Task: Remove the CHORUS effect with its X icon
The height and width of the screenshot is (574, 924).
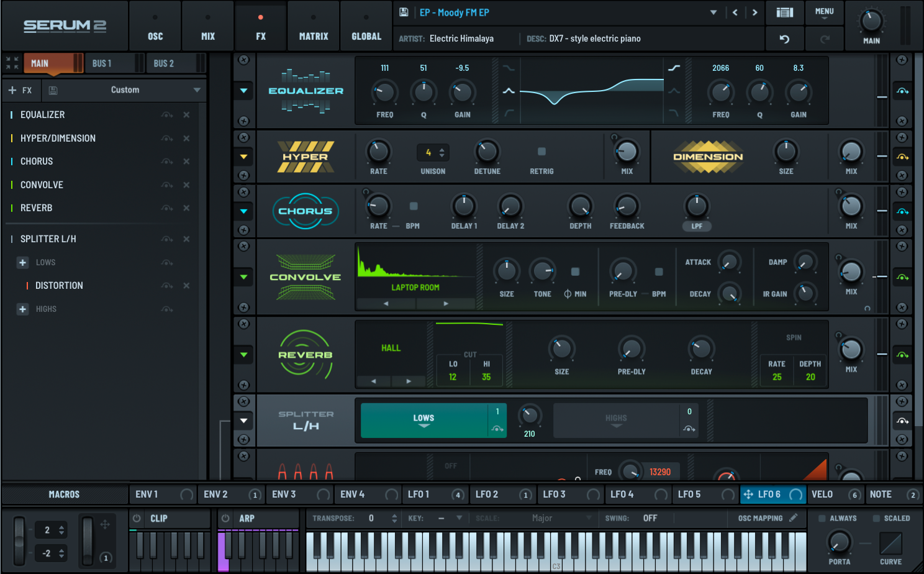Action: (186, 162)
